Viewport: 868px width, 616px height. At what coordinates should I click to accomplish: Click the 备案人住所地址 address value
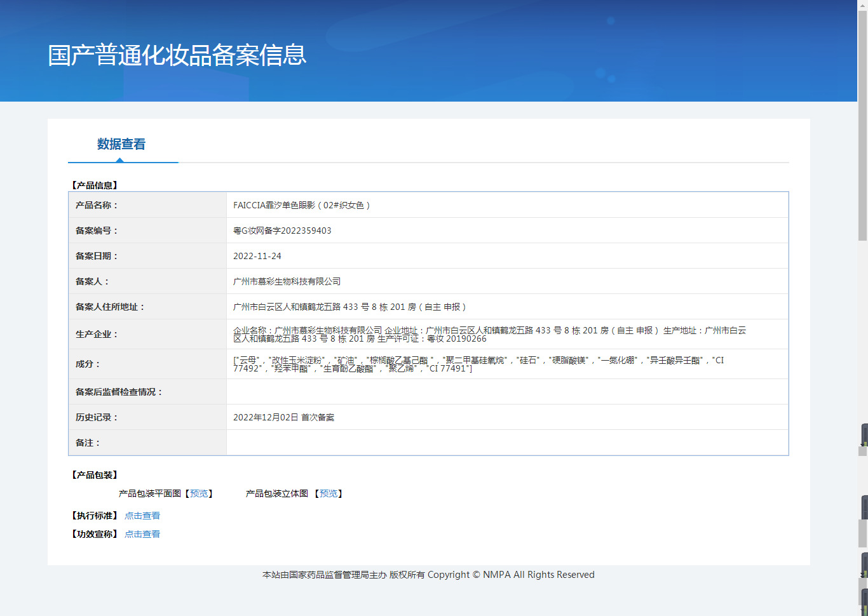coord(351,307)
